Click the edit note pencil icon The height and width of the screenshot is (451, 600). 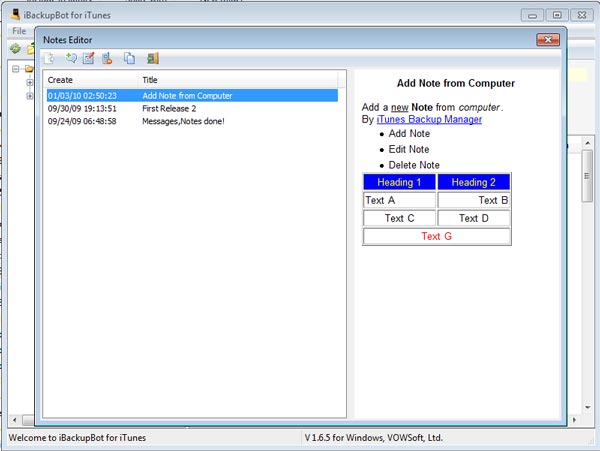pyautogui.click(x=89, y=58)
